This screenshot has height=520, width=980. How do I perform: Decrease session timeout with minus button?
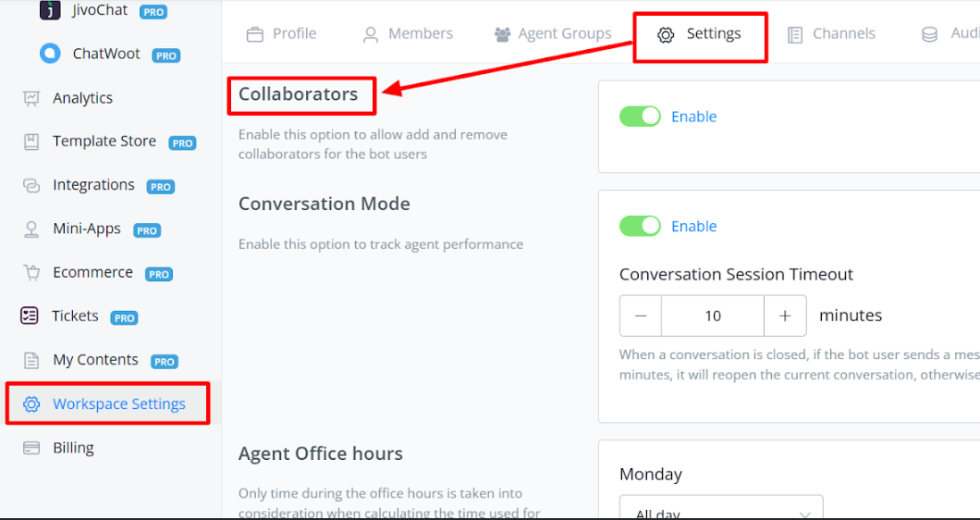[x=641, y=316]
